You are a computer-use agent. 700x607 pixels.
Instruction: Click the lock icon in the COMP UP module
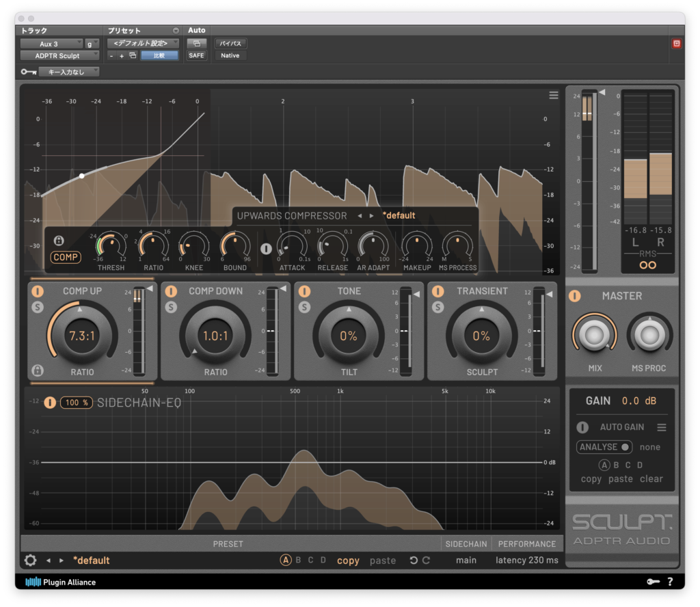38,370
